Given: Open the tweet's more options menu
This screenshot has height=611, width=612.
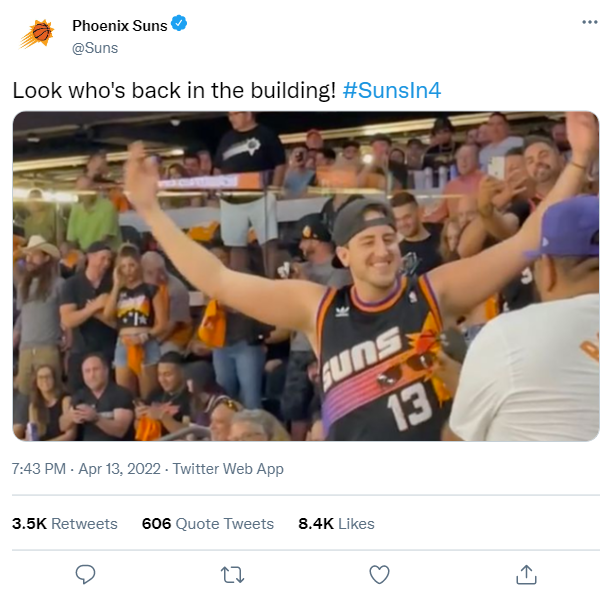Looking at the screenshot, I should 589,23.
